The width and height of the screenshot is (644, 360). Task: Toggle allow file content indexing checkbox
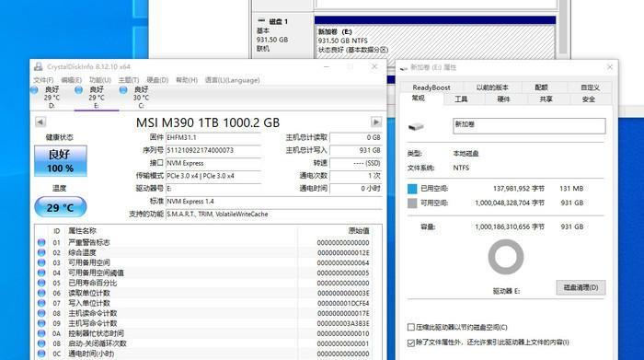pos(410,343)
